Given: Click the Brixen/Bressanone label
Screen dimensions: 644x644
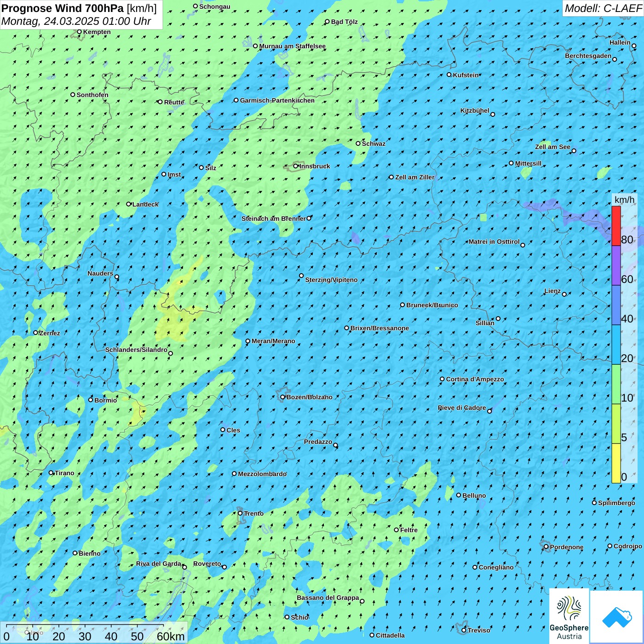Looking at the screenshot, I should pos(379,328).
